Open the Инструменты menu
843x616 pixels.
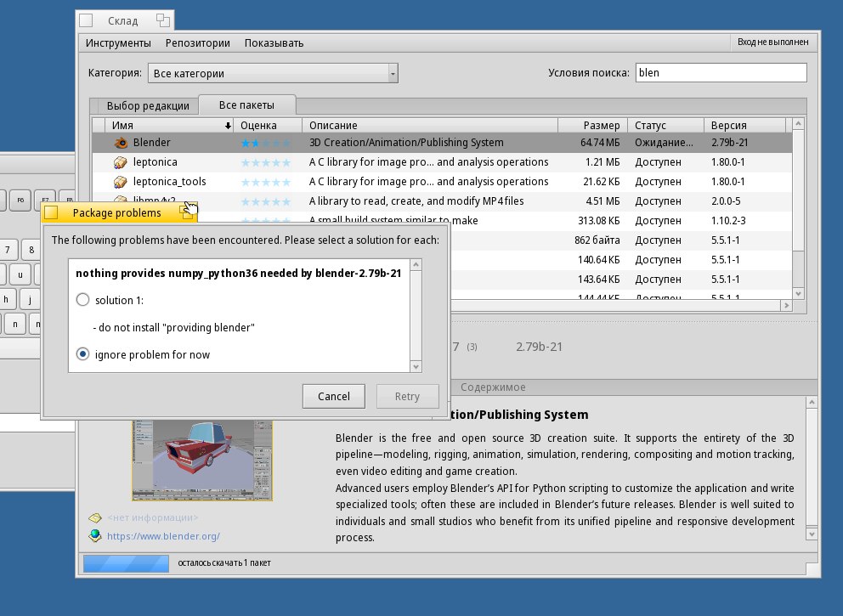118,43
